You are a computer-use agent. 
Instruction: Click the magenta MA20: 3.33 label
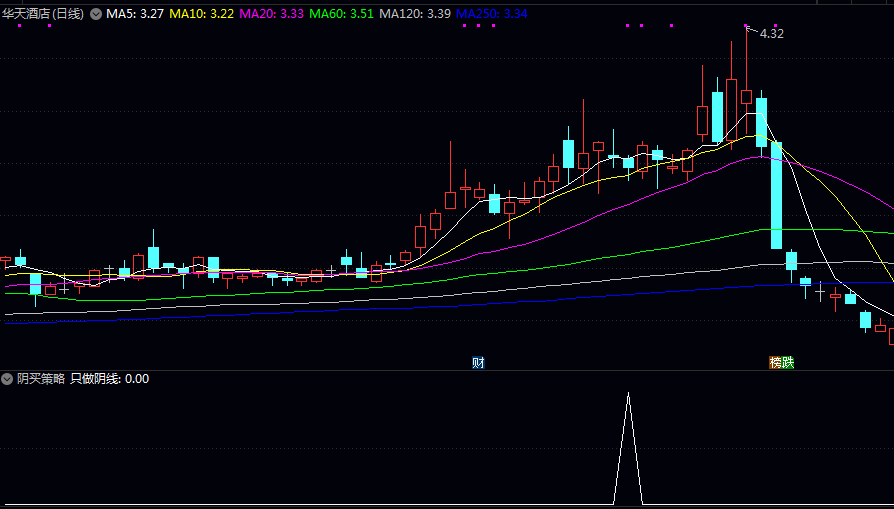pyautogui.click(x=272, y=14)
